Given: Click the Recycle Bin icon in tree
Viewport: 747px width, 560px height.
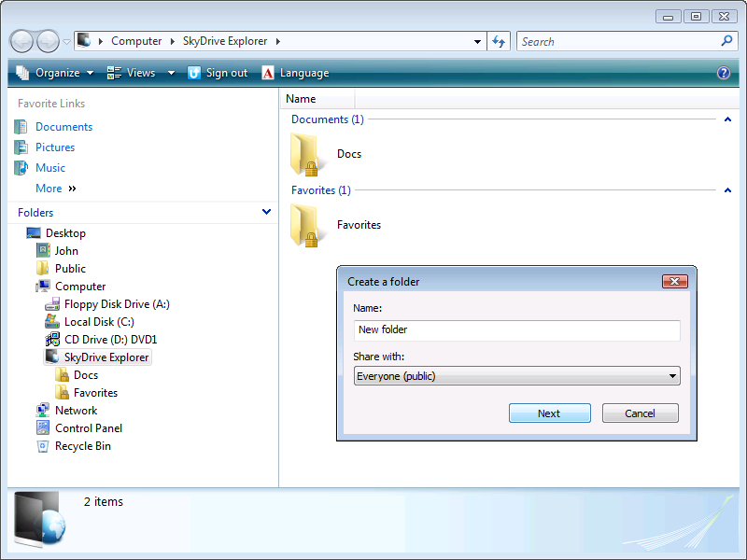Looking at the screenshot, I should [43, 446].
